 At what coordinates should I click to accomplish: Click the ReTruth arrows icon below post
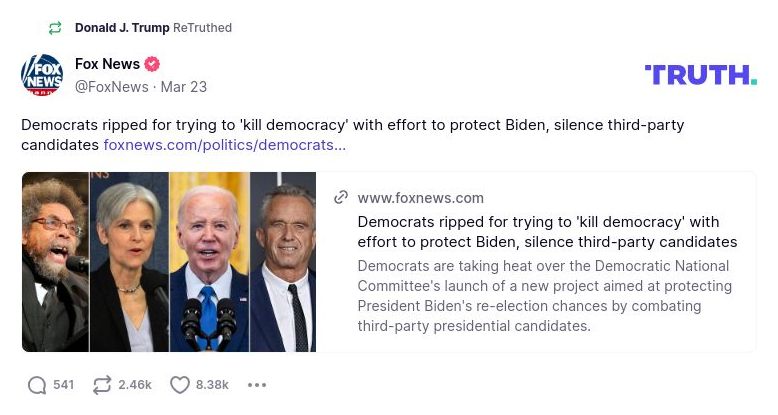(101, 385)
